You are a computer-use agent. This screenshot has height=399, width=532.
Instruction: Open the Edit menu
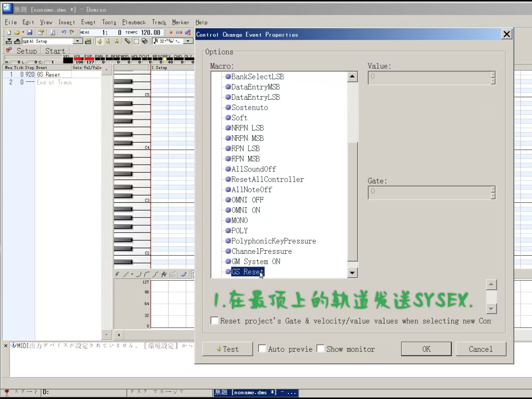28,22
